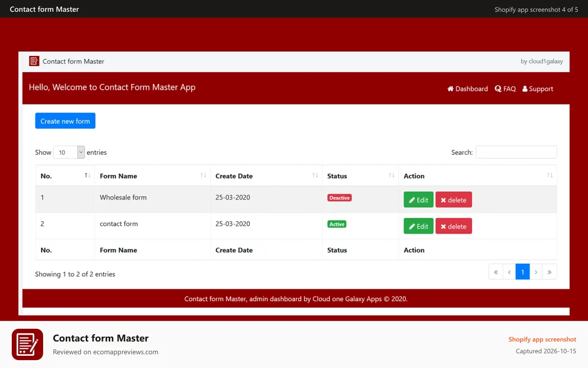Viewport: 588px width, 368px height.
Task: Click the contact form name cell
Action: [x=152, y=226]
